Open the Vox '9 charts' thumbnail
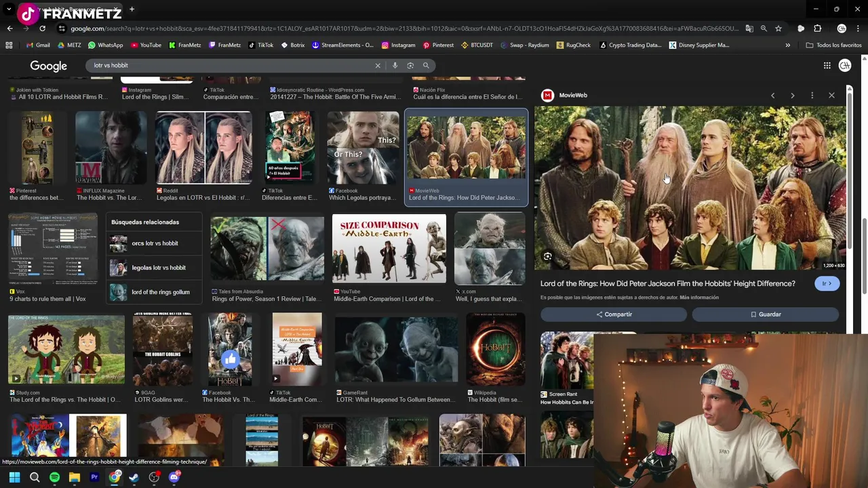The image size is (868, 488). [x=53, y=249]
